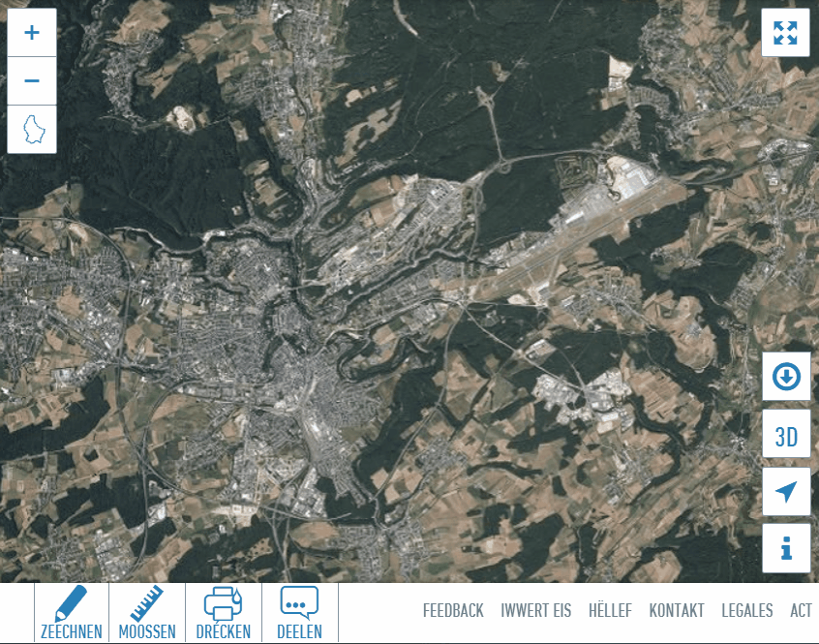This screenshot has width=819, height=644.
Task: Open the Deelen sharing tool
Action: (x=300, y=612)
